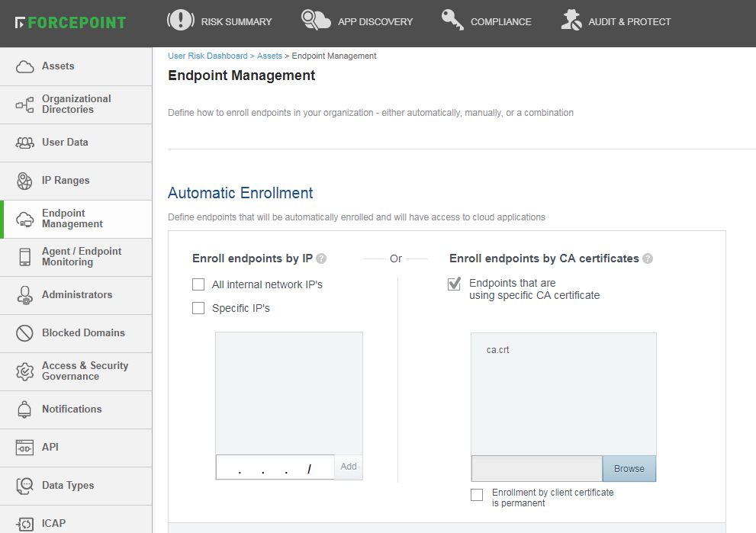Viewport: 756px width, 533px height.
Task: Go to Access & Security Governance section
Action: coord(76,371)
